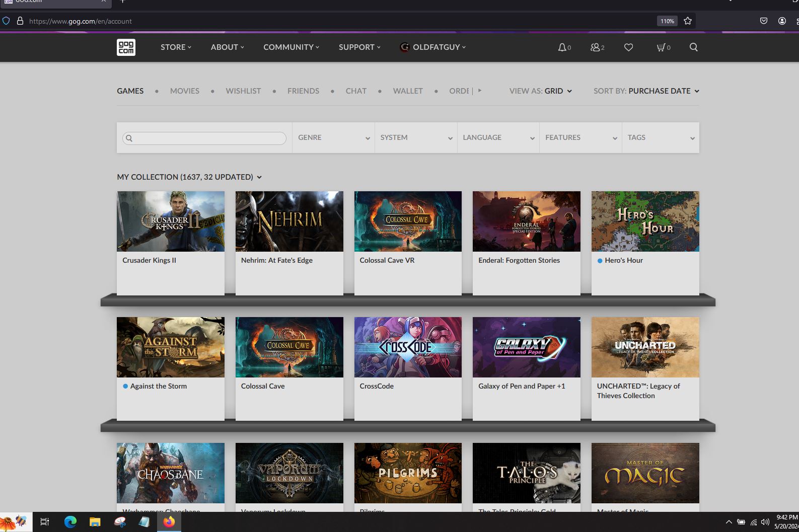Select the GAMES tab

130,91
